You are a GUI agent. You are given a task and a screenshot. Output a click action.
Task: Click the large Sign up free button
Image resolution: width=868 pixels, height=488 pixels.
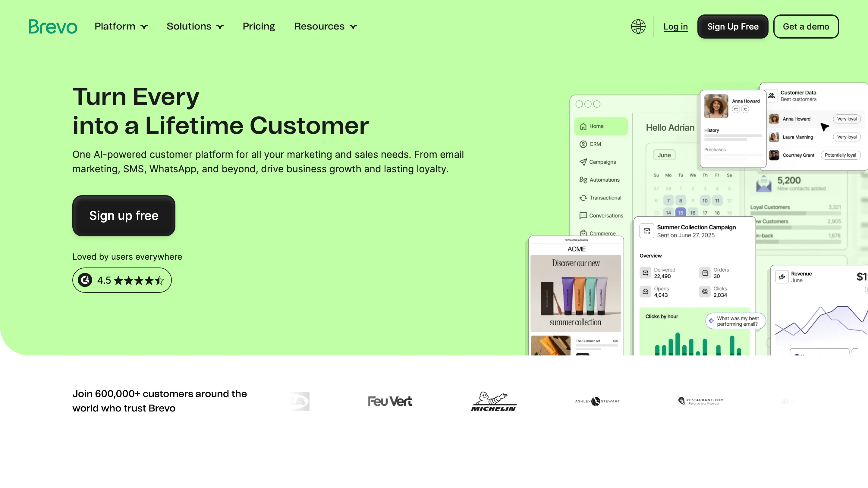[x=124, y=216]
